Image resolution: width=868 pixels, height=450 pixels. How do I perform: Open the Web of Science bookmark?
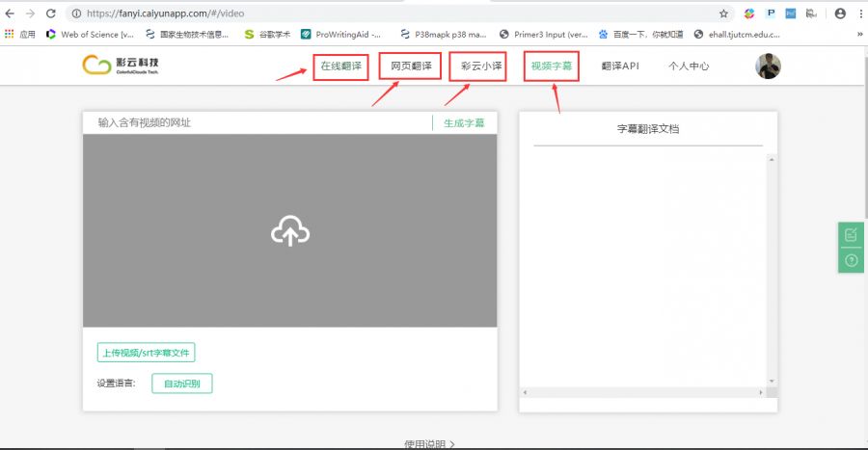[89, 35]
